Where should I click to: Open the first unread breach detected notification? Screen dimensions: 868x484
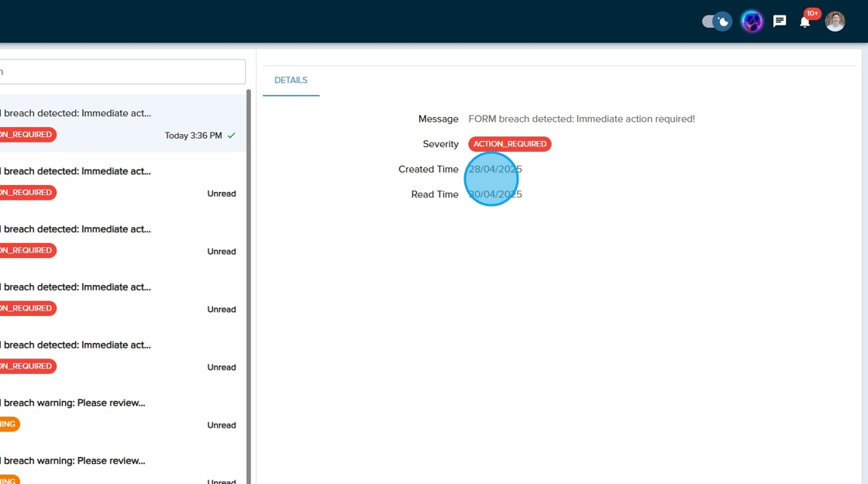pos(116,181)
